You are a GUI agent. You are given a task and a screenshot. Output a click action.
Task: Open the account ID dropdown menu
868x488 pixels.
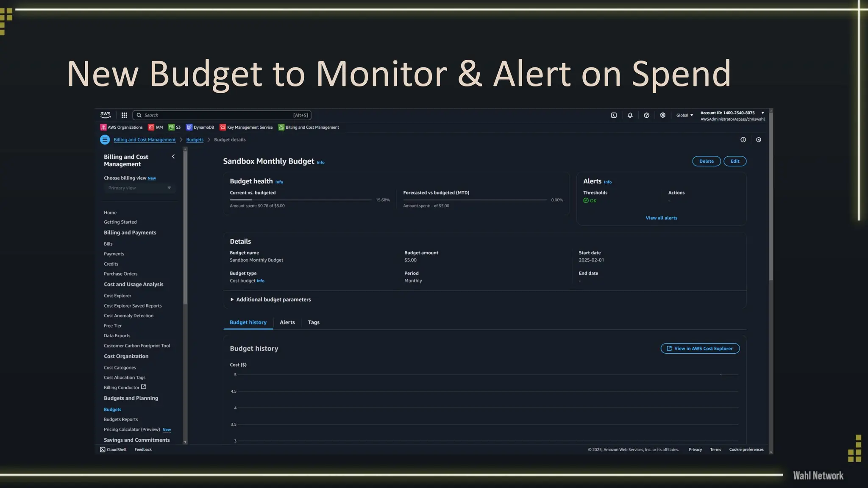[732, 116]
